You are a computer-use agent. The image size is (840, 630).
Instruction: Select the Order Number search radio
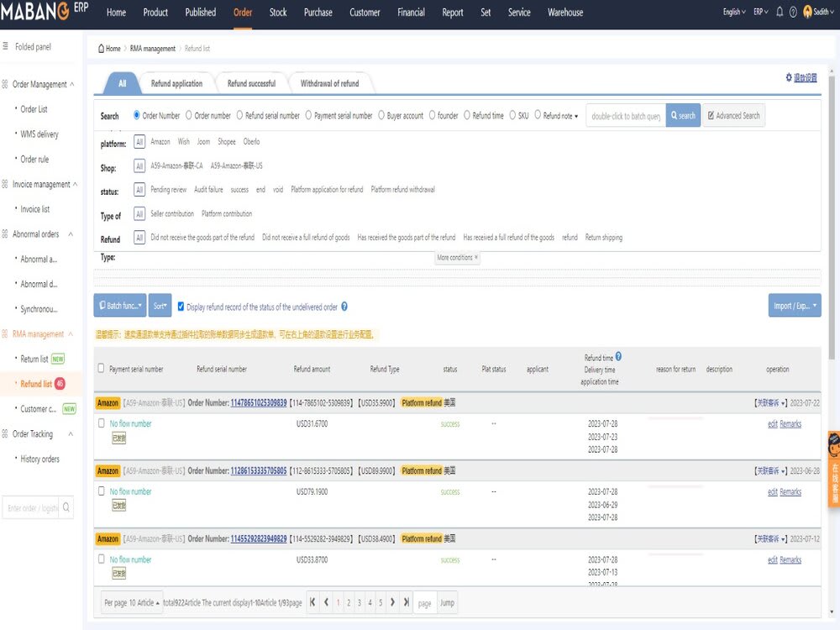point(137,114)
